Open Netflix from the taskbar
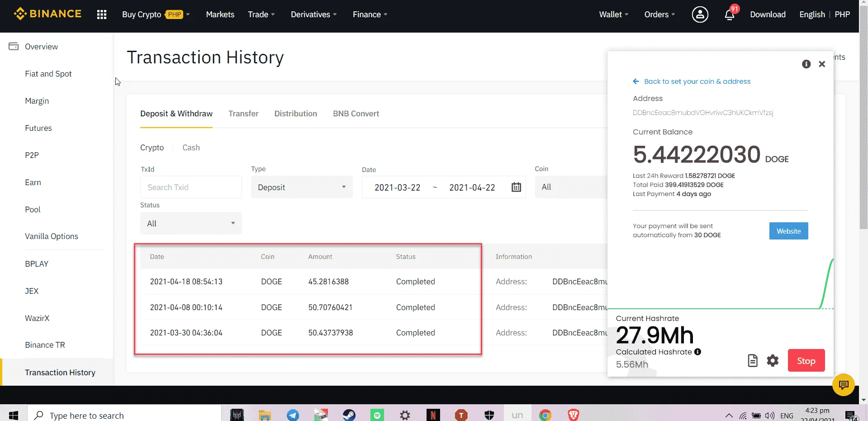The image size is (868, 421). click(433, 415)
